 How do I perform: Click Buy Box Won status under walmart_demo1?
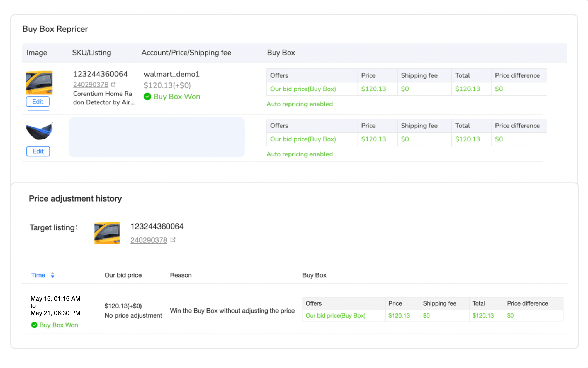coord(177,97)
